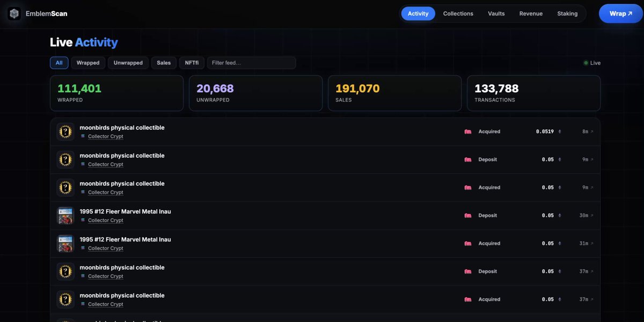The height and width of the screenshot is (322, 644).
Task: Open 1995 #12 Fleer Marvel title, 31m row
Action: [125, 239]
